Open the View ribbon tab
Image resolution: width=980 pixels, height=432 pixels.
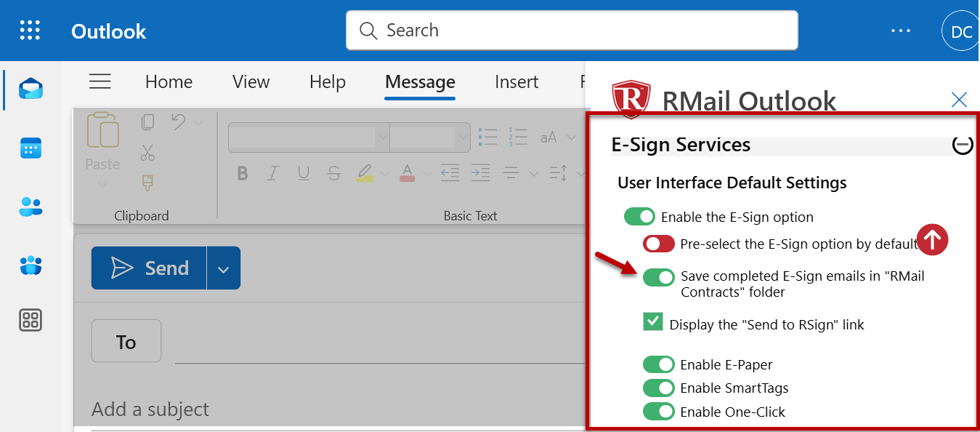tap(251, 82)
